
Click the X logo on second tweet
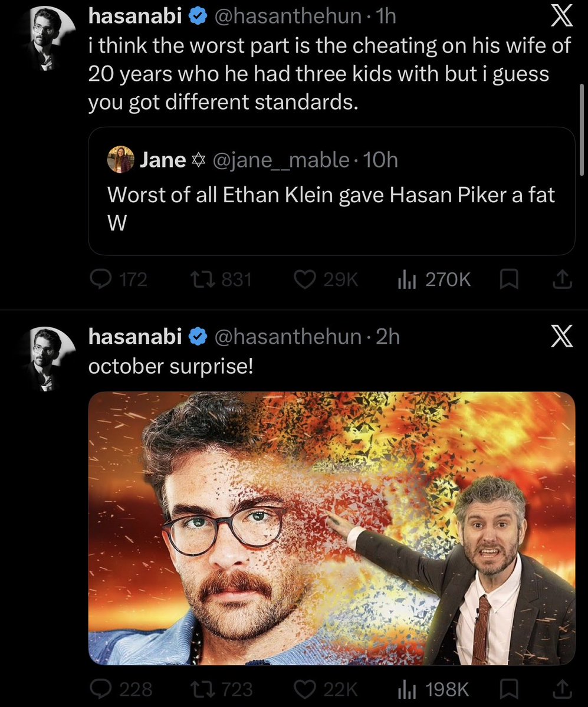pyautogui.click(x=562, y=336)
